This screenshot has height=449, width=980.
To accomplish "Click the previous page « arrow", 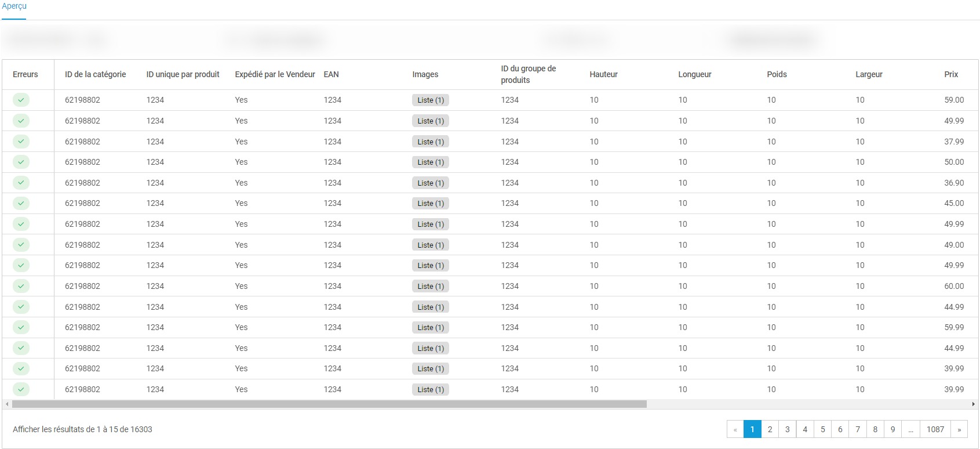I will coord(735,429).
